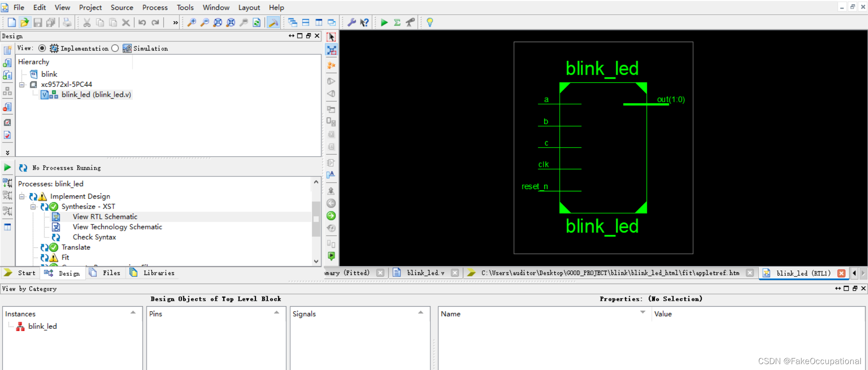The height and width of the screenshot is (370, 868).
Task: Collapse the xc9572xl-5PC44 device node
Action: 22,85
